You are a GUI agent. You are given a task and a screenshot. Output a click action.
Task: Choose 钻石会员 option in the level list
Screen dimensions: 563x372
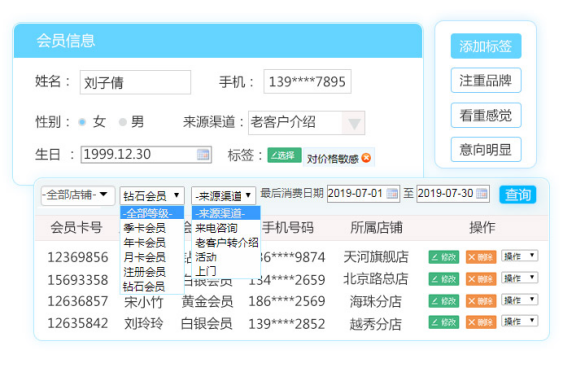pyautogui.click(x=152, y=286)
